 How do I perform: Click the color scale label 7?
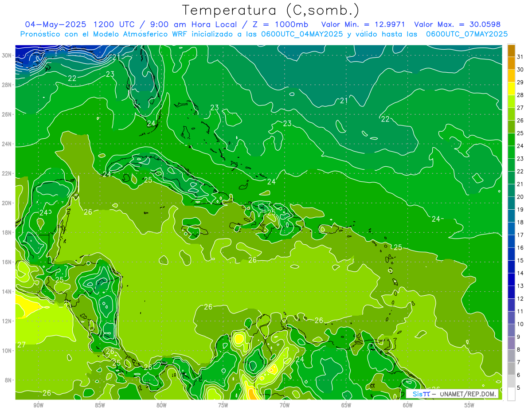click(x=519, y=362)
